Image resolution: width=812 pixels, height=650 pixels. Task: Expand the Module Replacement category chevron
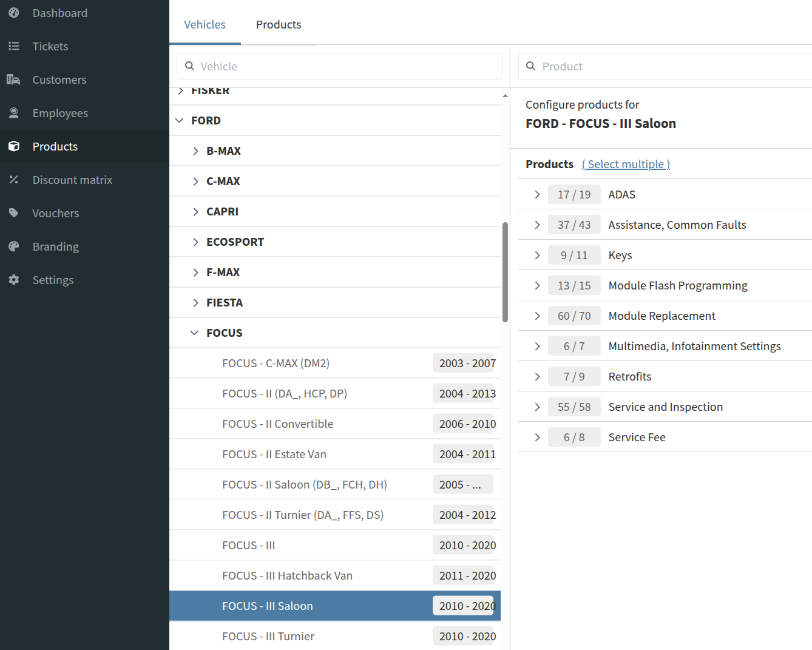[x=537, y=316]
